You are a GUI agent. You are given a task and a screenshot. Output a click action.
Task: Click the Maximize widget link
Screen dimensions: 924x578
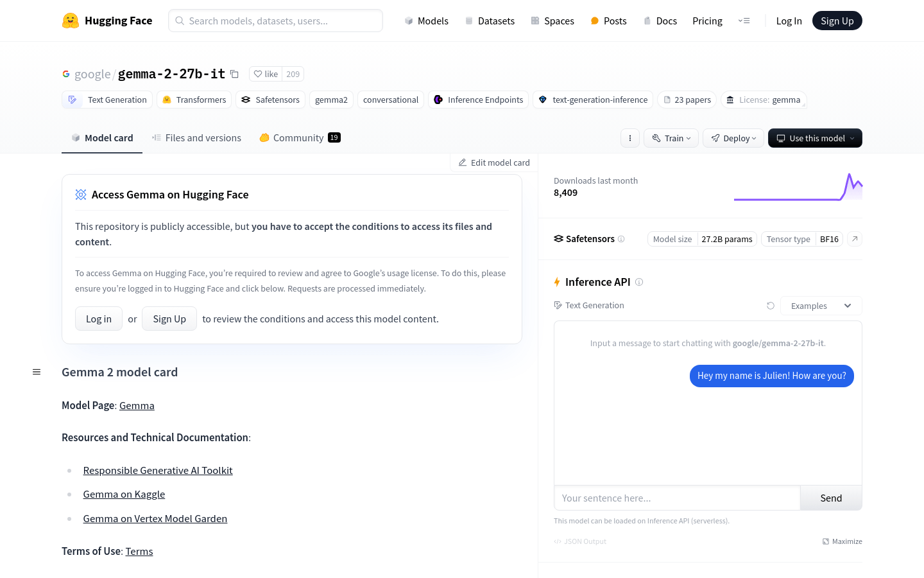pyautogui.click(x=843, y=541)
